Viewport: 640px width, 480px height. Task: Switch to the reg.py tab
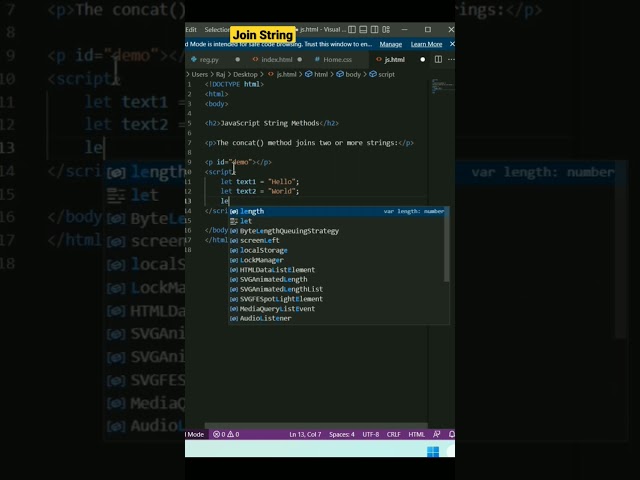(209, 60)
